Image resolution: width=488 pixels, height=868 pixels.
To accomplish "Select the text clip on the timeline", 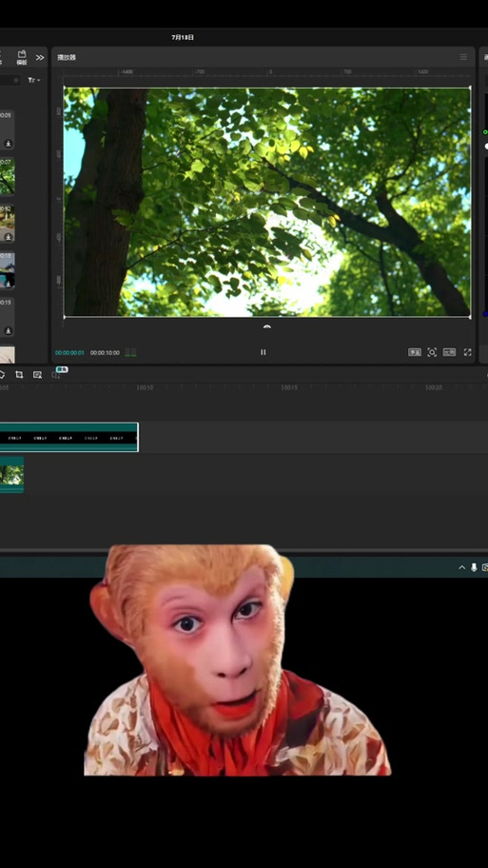I will coord(68,437).
